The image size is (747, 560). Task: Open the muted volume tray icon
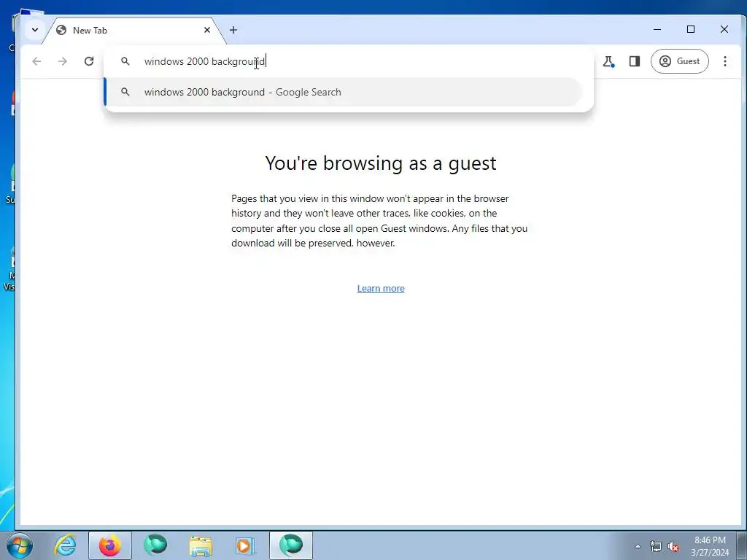[x=673, y=547]
